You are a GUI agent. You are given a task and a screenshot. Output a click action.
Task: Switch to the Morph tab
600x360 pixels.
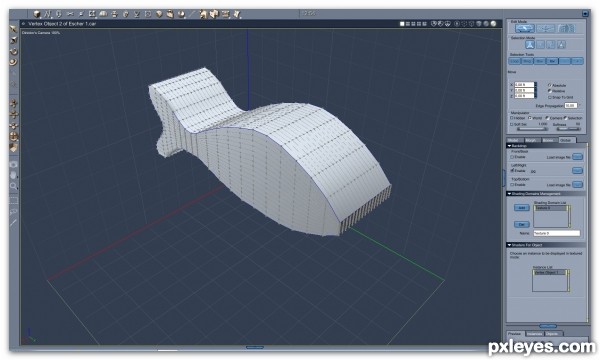tap(532, 140)
